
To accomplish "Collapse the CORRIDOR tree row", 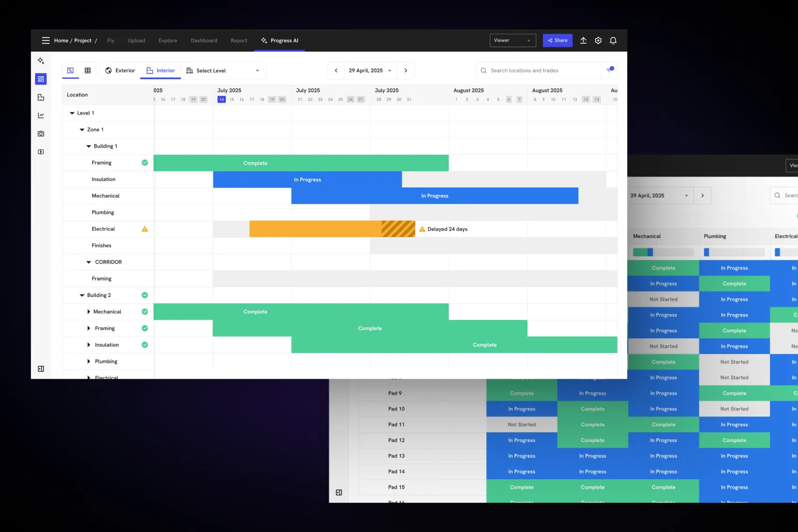I will 89,262.
